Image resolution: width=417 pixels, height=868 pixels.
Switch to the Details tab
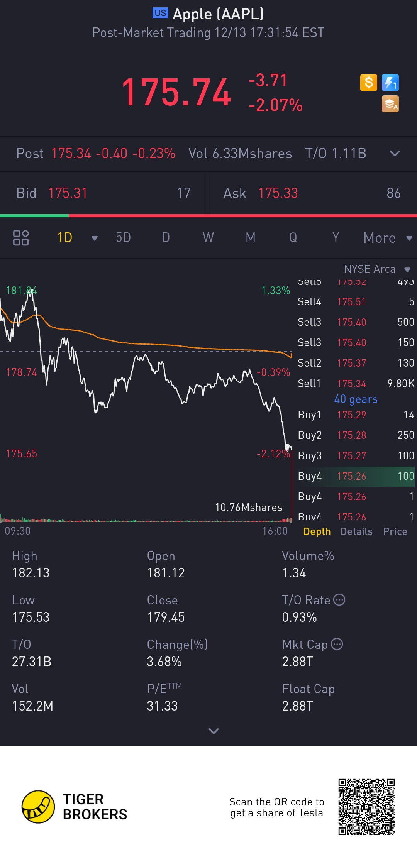pos(356,531)
